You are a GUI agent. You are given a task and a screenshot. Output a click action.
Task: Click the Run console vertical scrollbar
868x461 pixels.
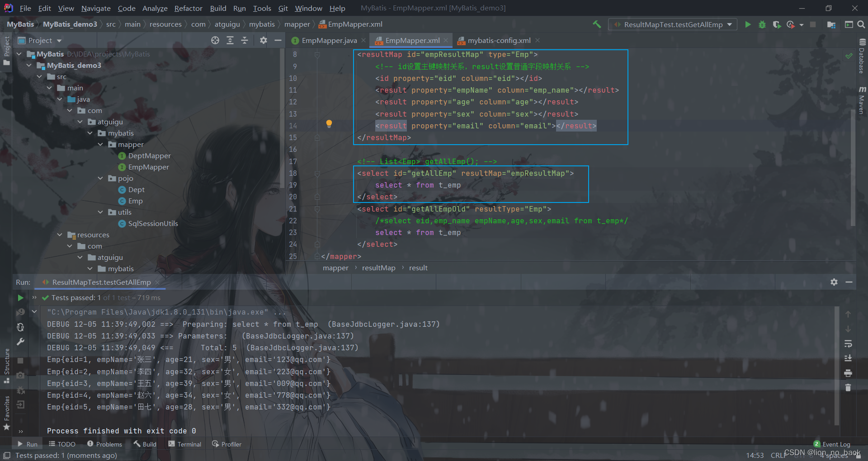[837, 366]
